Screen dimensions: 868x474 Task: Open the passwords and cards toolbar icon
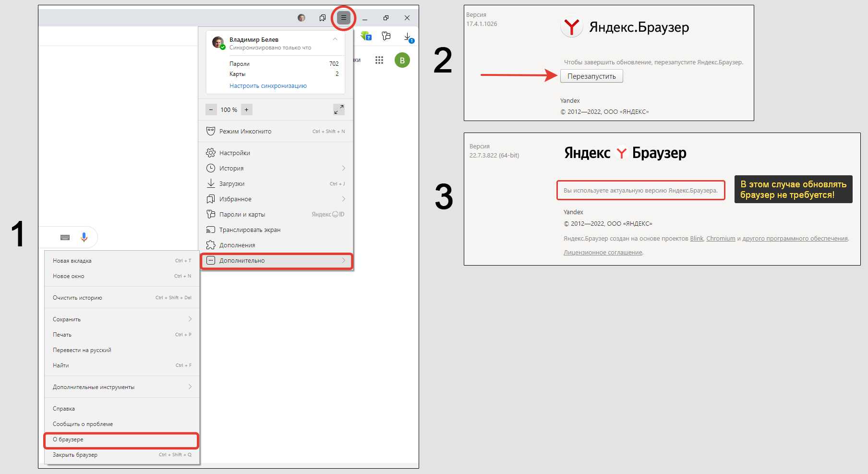(x=386, y=36)
